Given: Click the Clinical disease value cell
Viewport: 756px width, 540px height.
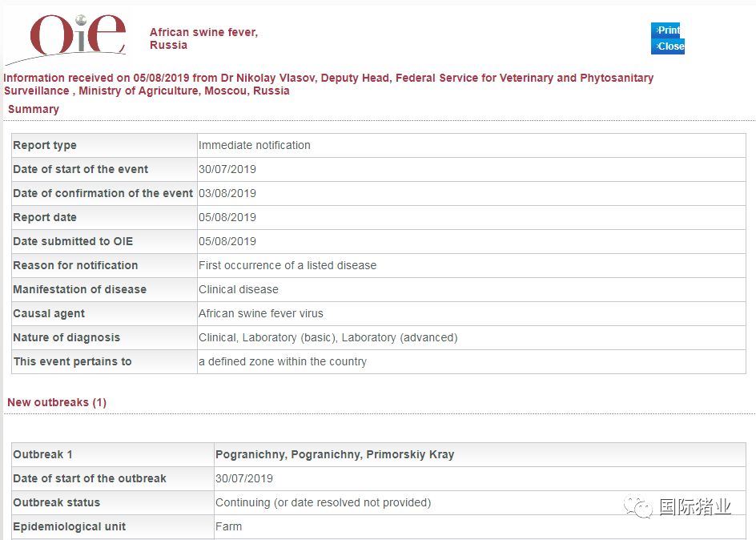Looking at the screenshot, I should pos(239,289).
